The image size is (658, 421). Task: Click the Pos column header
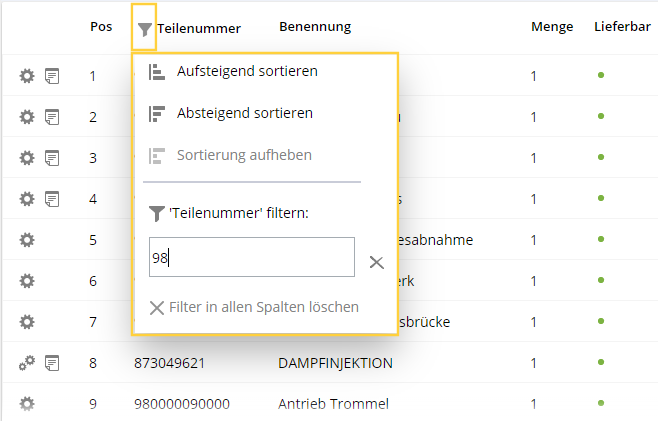101,27
